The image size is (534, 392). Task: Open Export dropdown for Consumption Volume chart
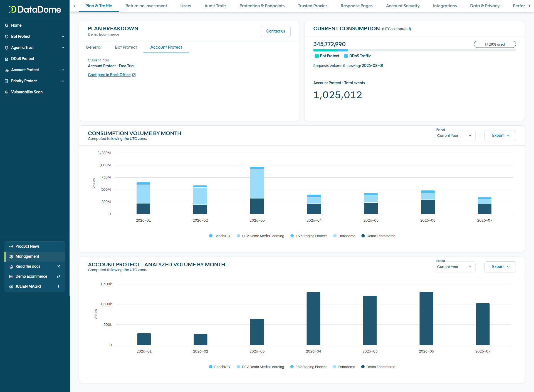(500, 136)
